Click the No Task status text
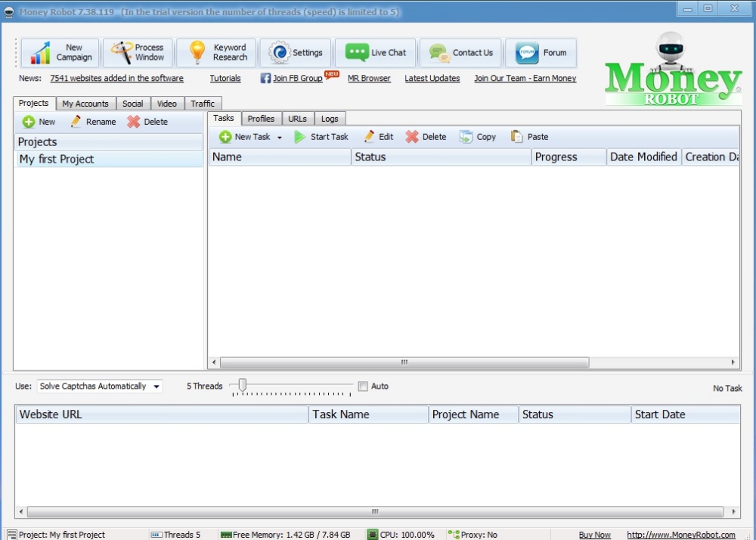 pos(727,388)
